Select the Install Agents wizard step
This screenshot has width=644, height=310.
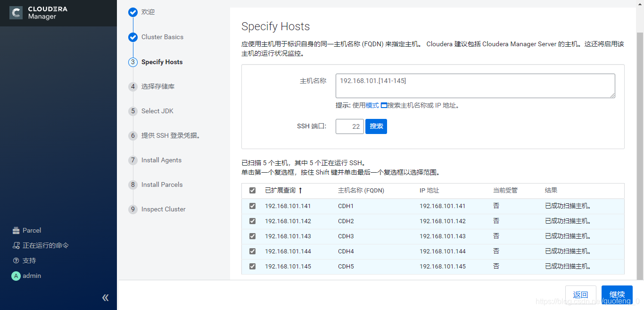(x=161, y=160)
